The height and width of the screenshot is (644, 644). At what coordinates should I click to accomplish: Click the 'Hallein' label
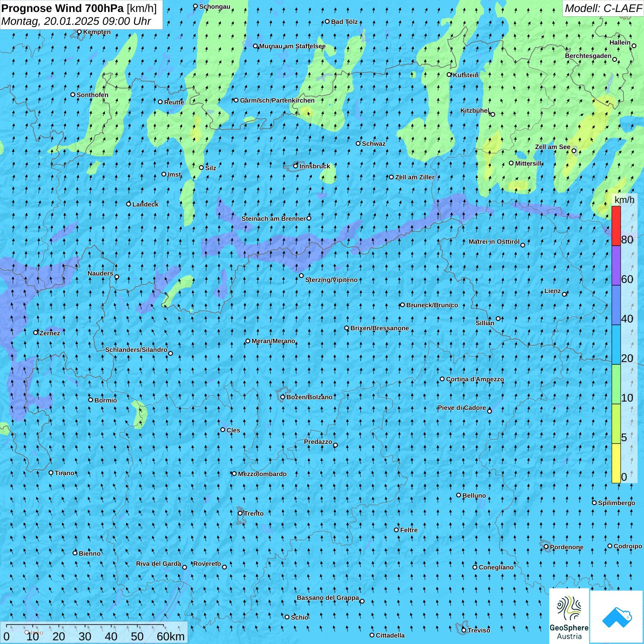coord(620,42)
